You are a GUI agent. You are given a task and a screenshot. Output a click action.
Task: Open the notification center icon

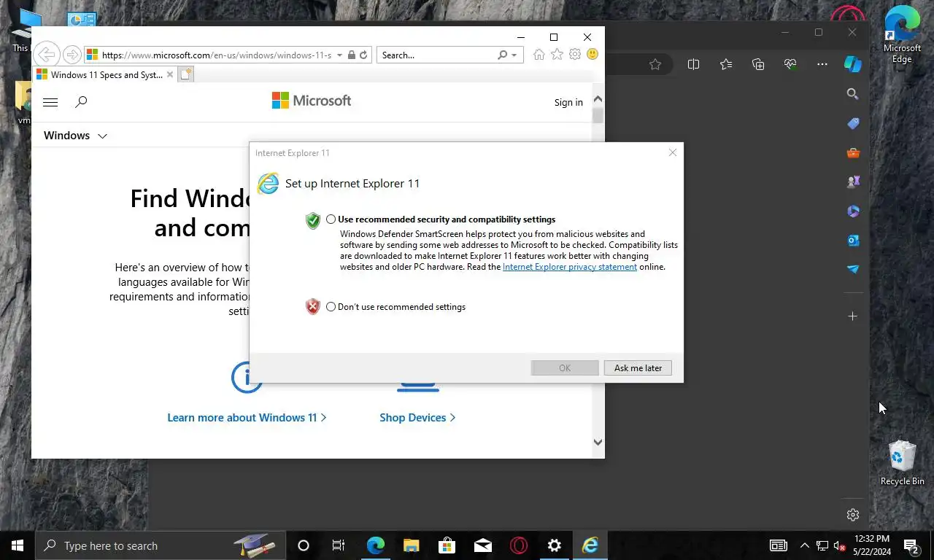(911, 545)
